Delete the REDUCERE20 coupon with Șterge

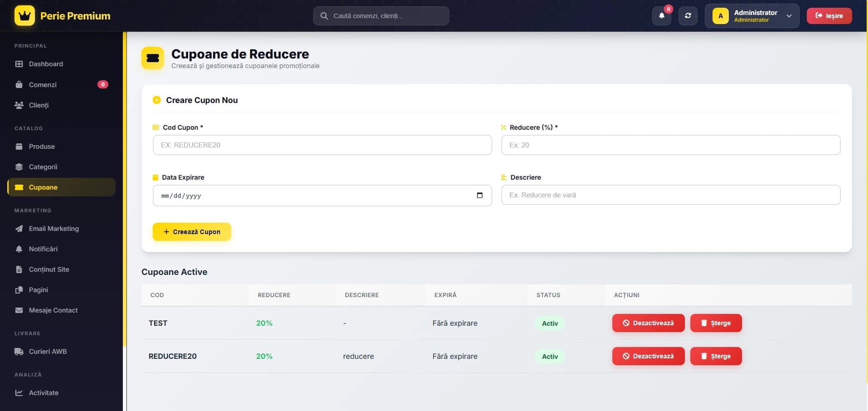(716, 356)
